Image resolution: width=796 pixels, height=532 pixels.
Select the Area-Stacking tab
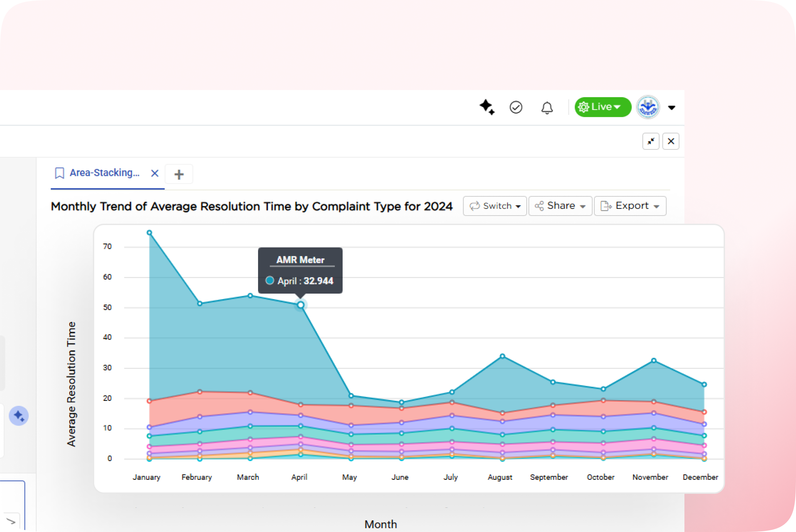pos(104,173)
